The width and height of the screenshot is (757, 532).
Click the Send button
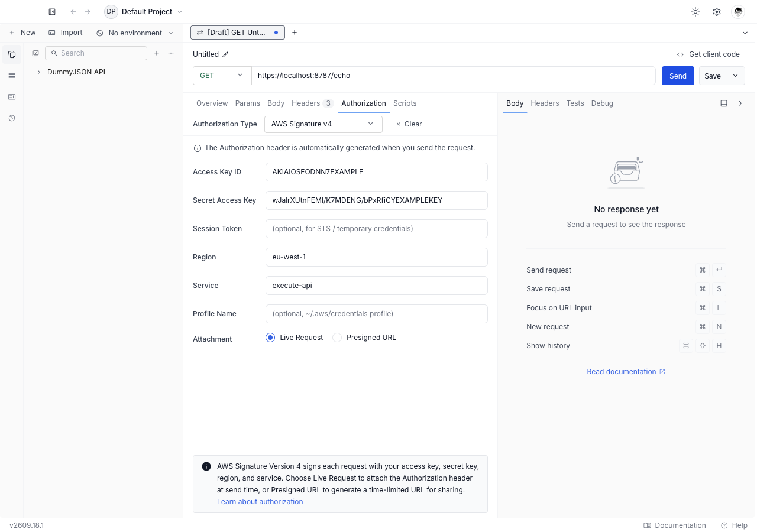click(x=678, y=76)
